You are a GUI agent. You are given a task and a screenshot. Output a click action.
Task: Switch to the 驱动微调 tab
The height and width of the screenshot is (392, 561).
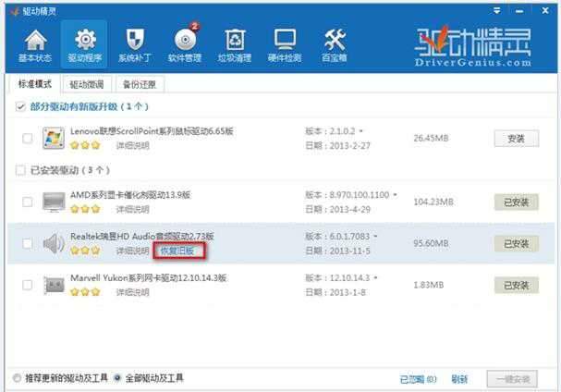pyautogui.click(x=87, y=84)
